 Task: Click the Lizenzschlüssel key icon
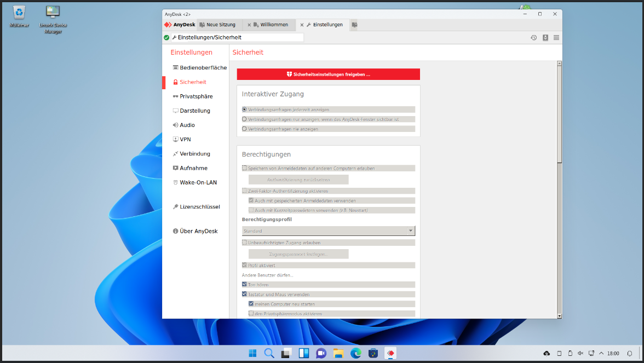point(175,206)
